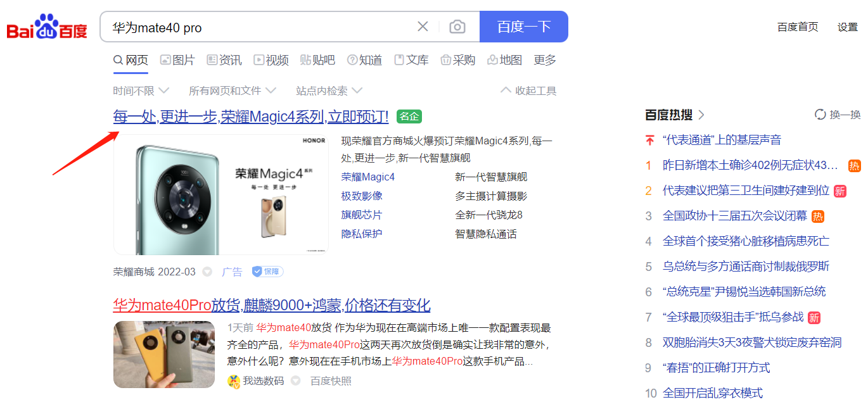This screenshot has width=868, height=402.
Task: Open the 多主摄计算摄影 sublink
Action: click(491, 196)
